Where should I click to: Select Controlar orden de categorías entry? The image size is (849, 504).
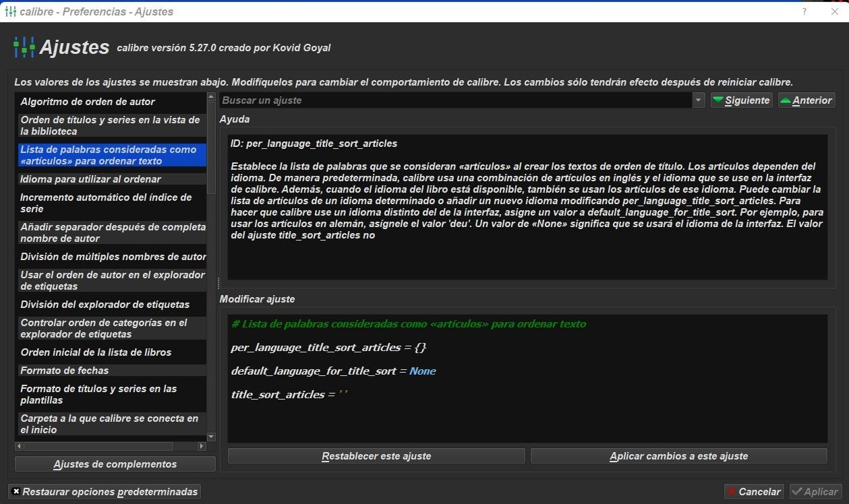tap(112, 328)
